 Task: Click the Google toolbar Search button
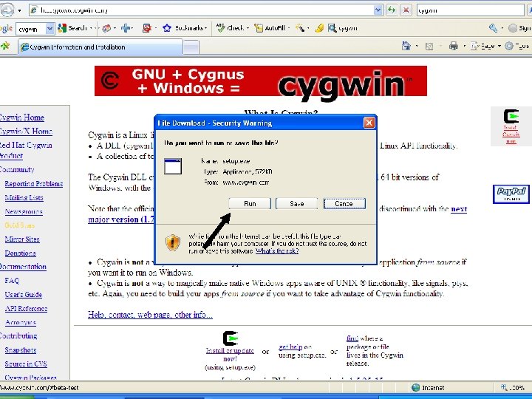[x=73, y=28]
